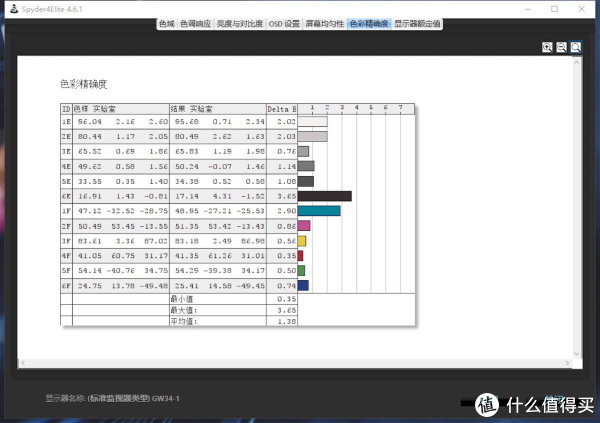Click the 5E row ID cell
The width and height of the screenshot is (600, 423).
66,181
